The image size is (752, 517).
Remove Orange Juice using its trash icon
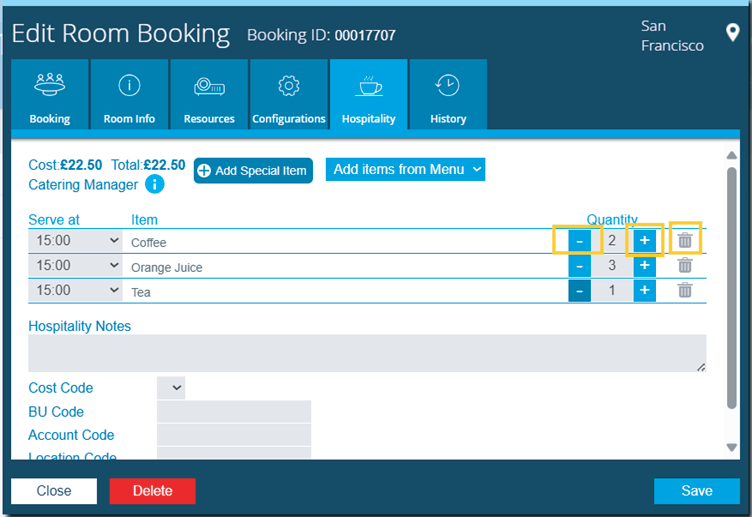pos(685,265)
